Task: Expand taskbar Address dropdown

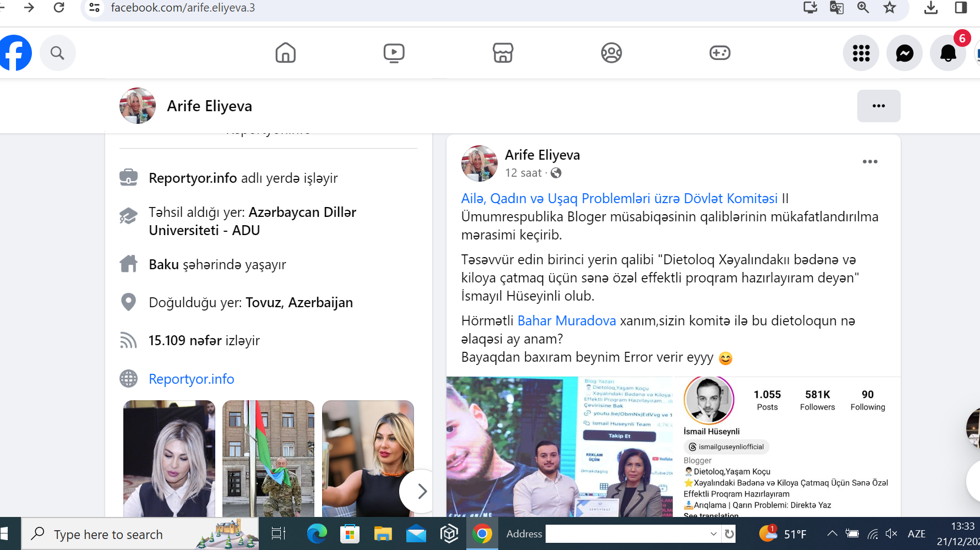Action: [714, 534]
